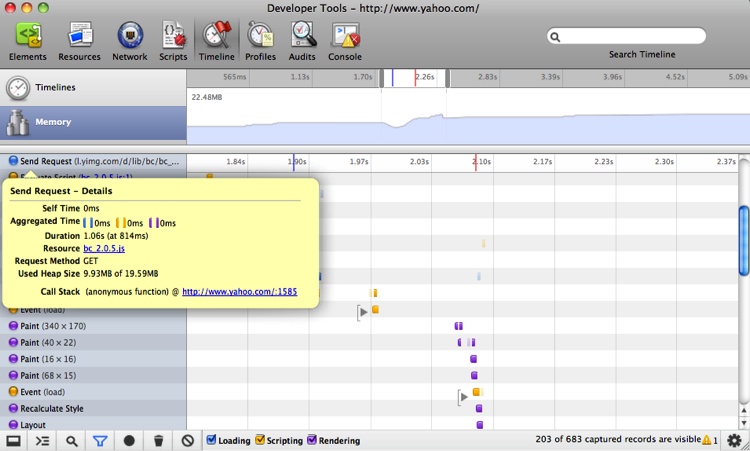Click the Paint (340 × 170) timeline bar
Image resolution: width=750 pixels, height=451 pixels.
(x=459, y=326)
